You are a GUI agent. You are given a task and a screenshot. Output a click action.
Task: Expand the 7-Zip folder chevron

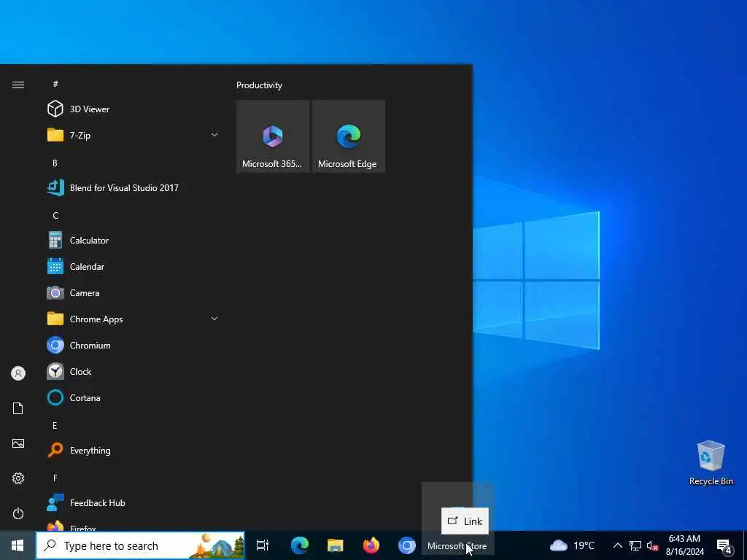point(214,135)
